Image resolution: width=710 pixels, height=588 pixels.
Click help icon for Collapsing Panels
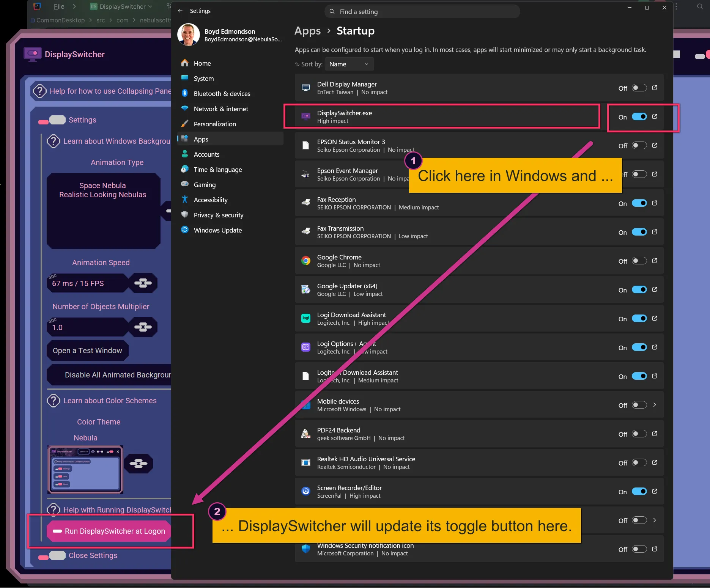click(40, 91)
